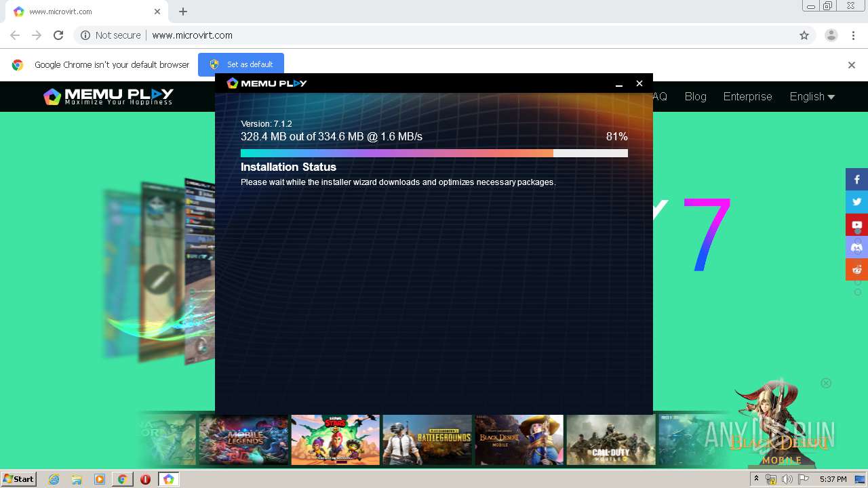Switch to MEmu installer taskbar button
Viewport: 868px width, 488px height.
pyautogui.click(x=168, y=479)
